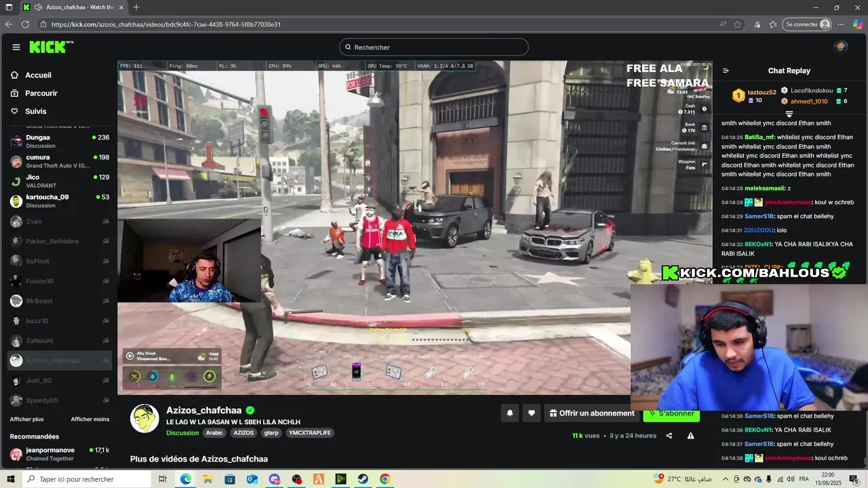The width and height of the screenshot is (868, 488).
Task: Open the Copilot sidebar icon
Action: [x=858, y=24]
